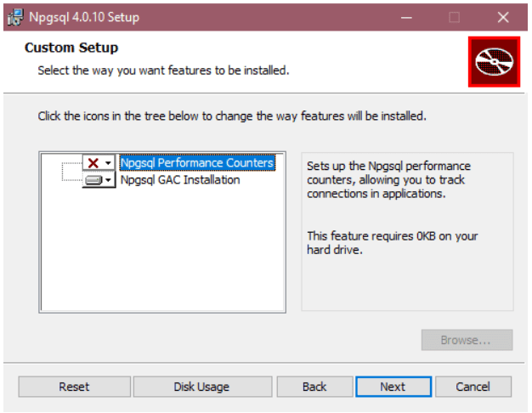Click the disabled maximize button
This screenshot has height=413, width=532.
[454, 17]
